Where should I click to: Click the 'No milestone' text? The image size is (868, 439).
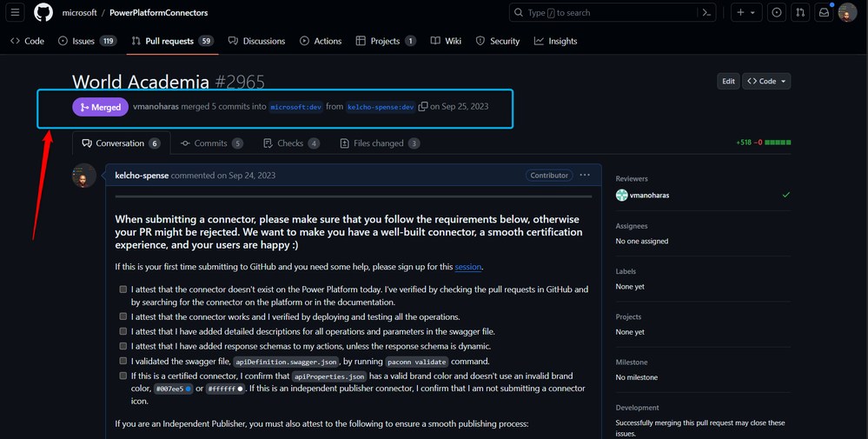637,377
